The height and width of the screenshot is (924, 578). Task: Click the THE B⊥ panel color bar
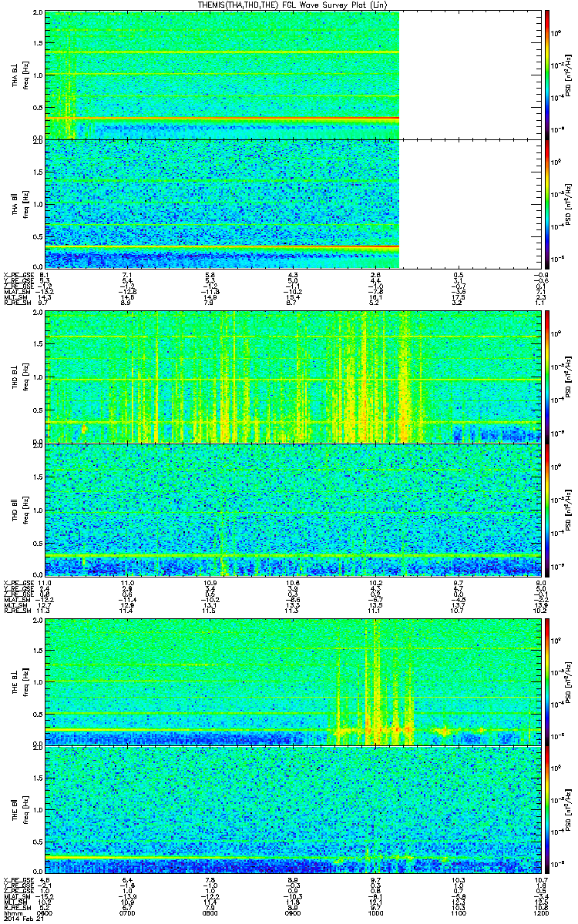[546, 681]
